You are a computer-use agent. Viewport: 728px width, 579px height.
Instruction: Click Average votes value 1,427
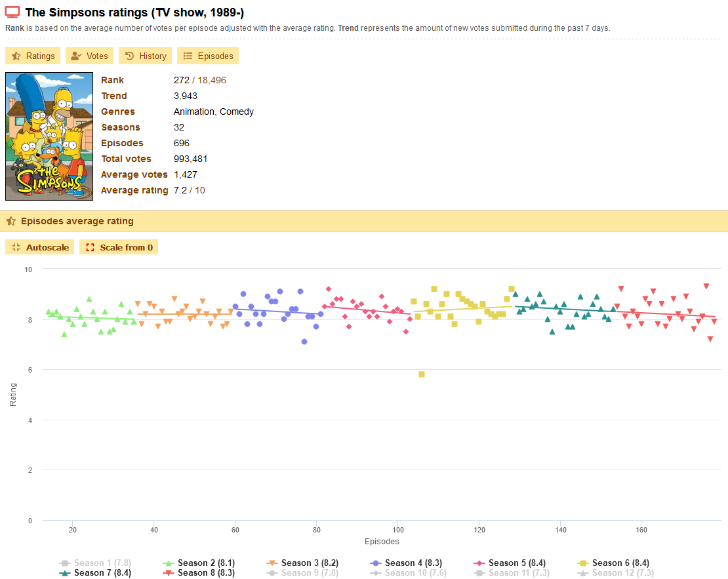(185, 174)
